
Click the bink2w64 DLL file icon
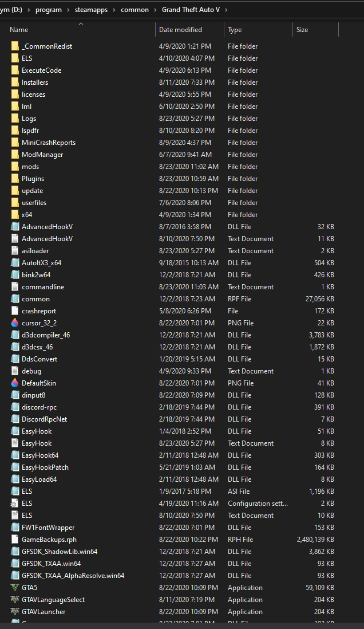[x=15, y=275]
